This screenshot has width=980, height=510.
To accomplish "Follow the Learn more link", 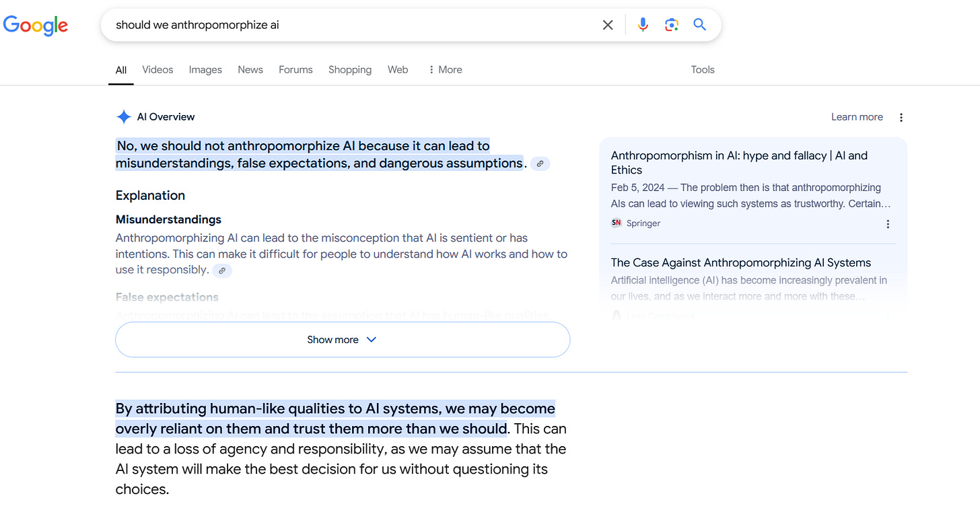I will pyautogui.click(x=857, y=117).
